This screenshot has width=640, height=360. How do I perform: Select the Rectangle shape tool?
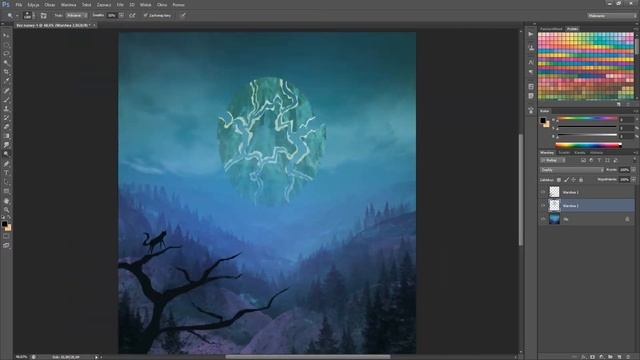6,191
